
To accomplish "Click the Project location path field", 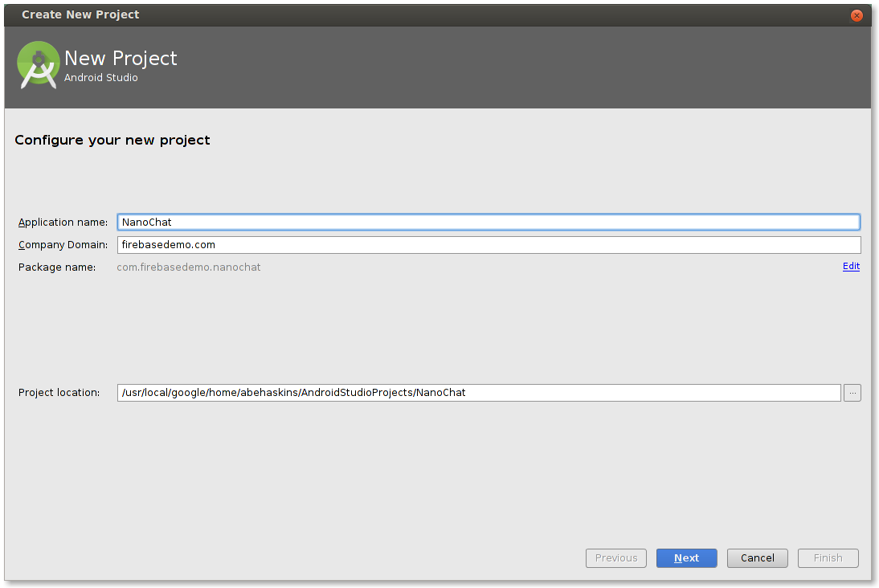I will pos(479,392).
